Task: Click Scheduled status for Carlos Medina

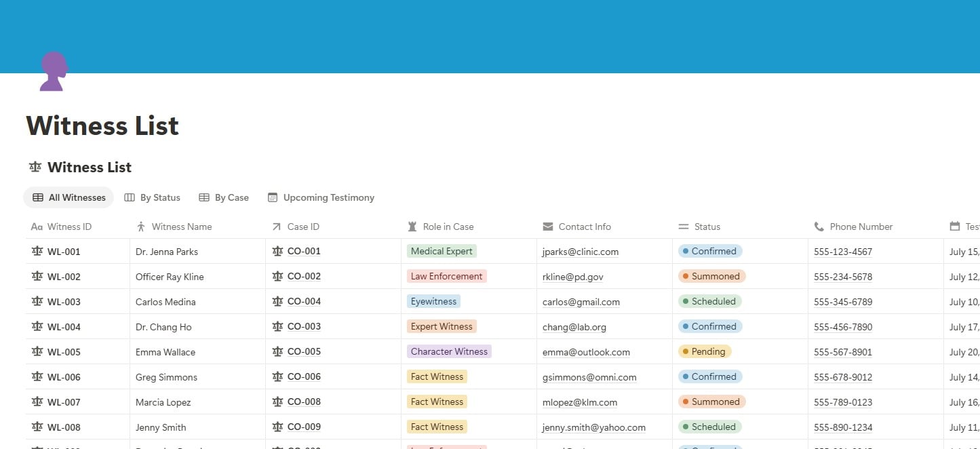Action: pyautogui.click(x=710, y=301)
